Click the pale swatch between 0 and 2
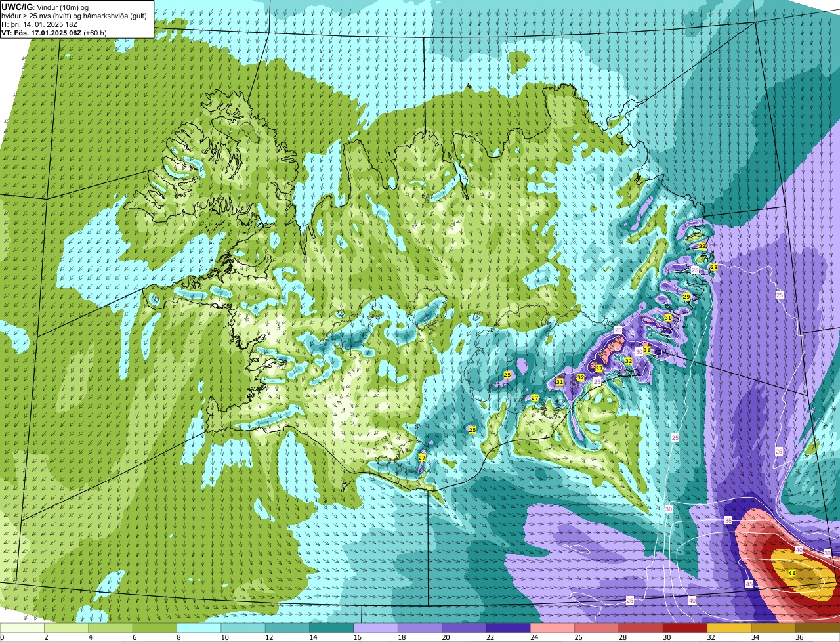The width and height of the screenshot is (840, 642). 22,628
